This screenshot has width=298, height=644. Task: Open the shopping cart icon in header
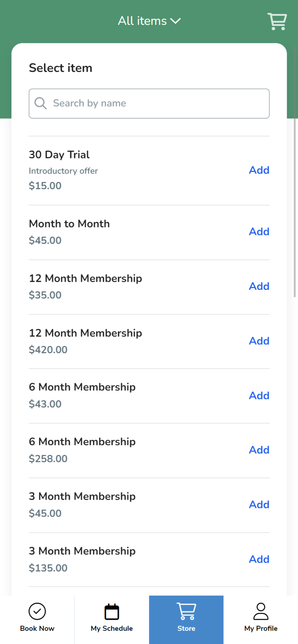click(x=277, y=22)
